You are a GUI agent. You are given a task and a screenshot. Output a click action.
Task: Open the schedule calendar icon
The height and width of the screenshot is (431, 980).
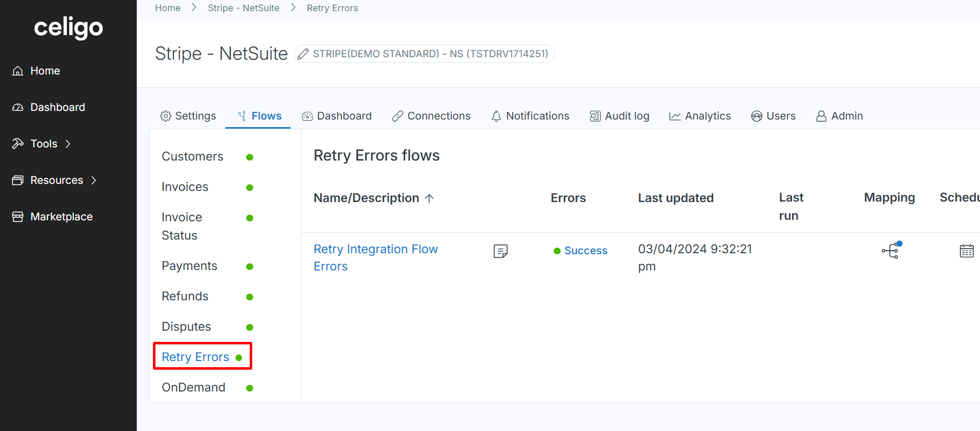coord(966,251)
